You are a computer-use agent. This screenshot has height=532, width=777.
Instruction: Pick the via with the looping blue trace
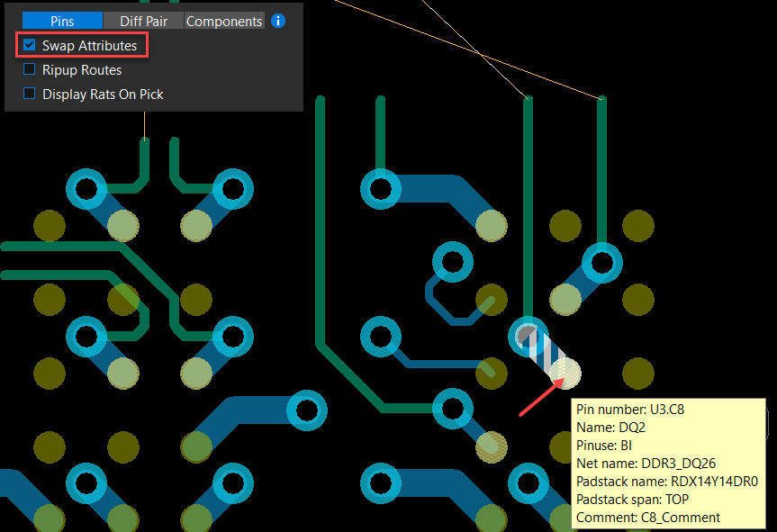452,262
